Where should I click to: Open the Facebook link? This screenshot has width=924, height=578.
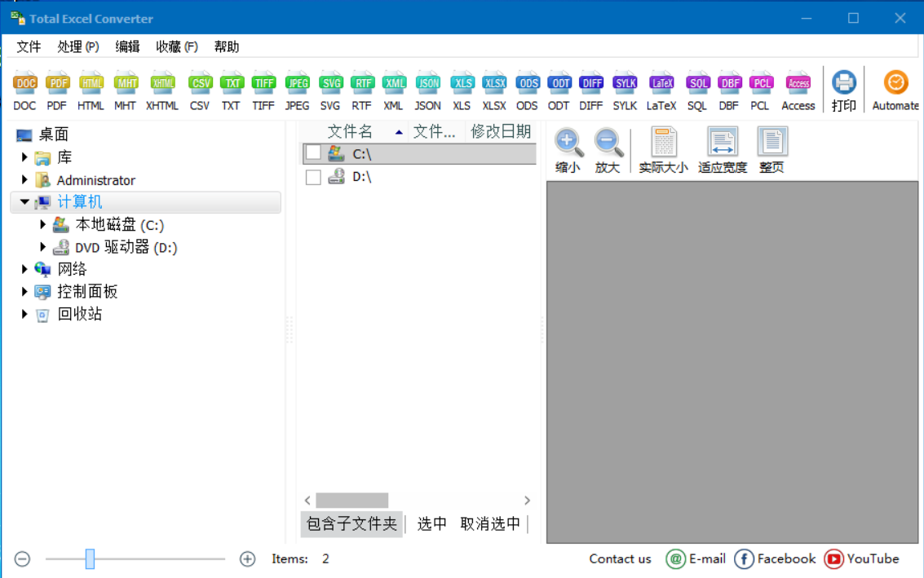pyautogui.click(x=775, y=558)
